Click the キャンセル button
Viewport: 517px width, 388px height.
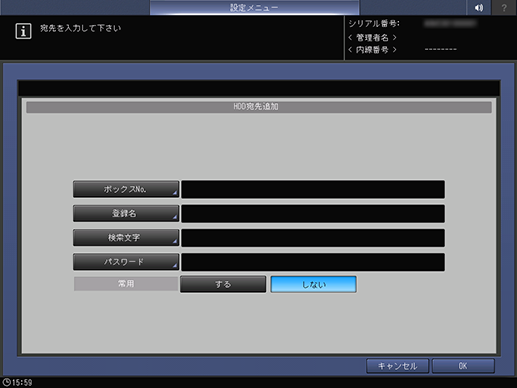[x=397, y=366]
